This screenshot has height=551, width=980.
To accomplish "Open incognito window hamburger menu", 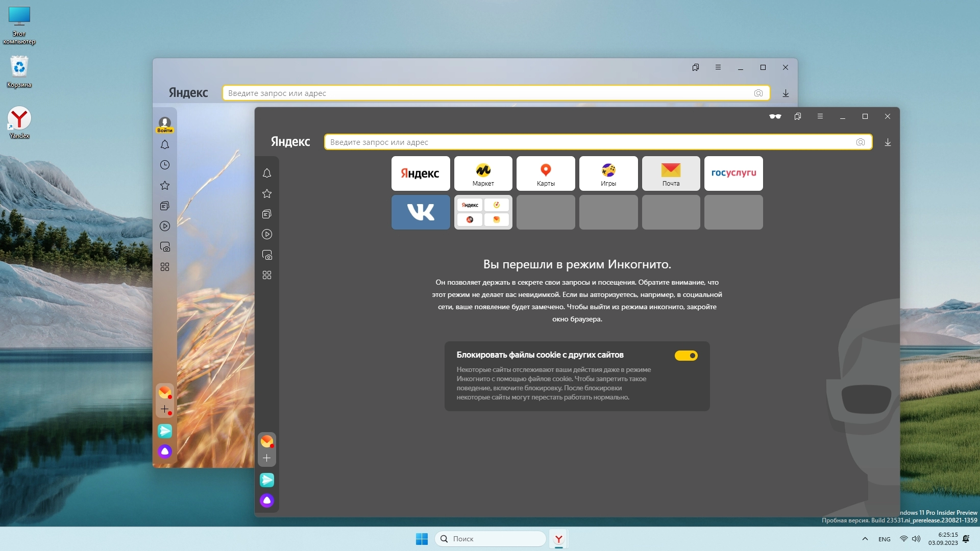I will tap(820, 117).
